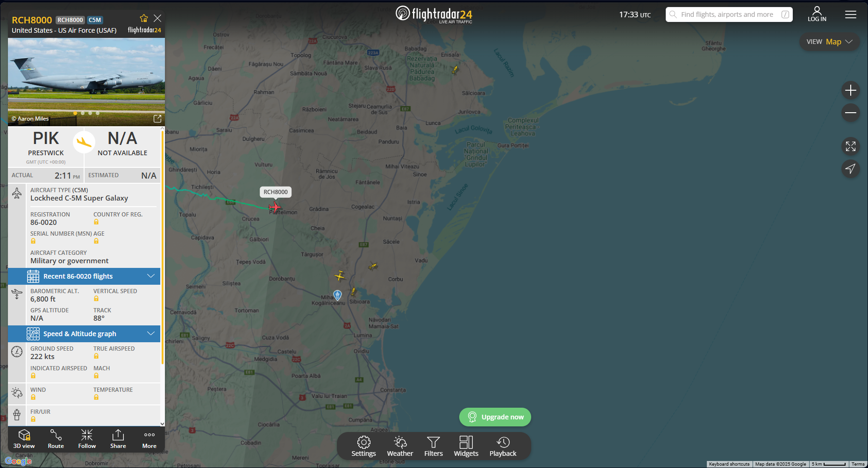The width and height of the screenshot is (868, 468).
Task: Share this flight
Action: click(x=118, y=439)
